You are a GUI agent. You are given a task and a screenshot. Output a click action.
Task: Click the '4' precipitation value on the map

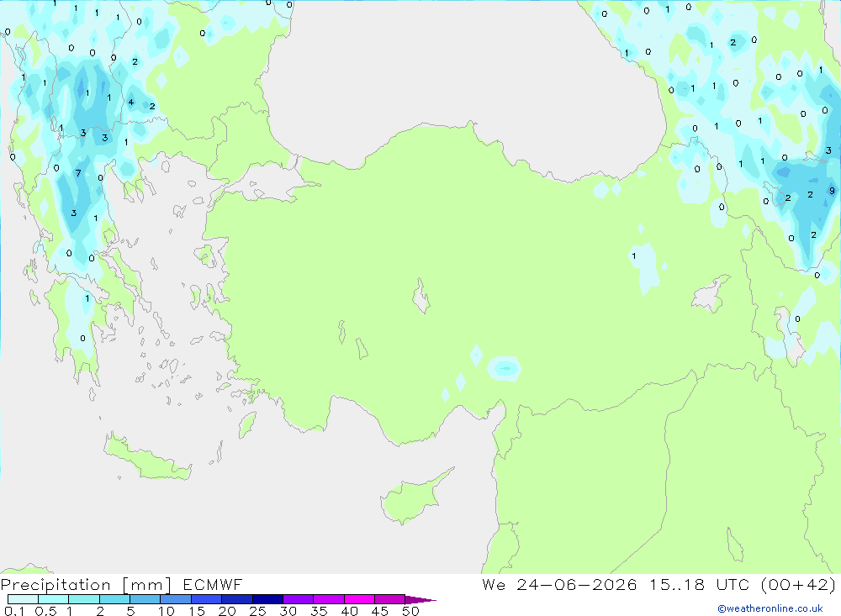[130, 102]
